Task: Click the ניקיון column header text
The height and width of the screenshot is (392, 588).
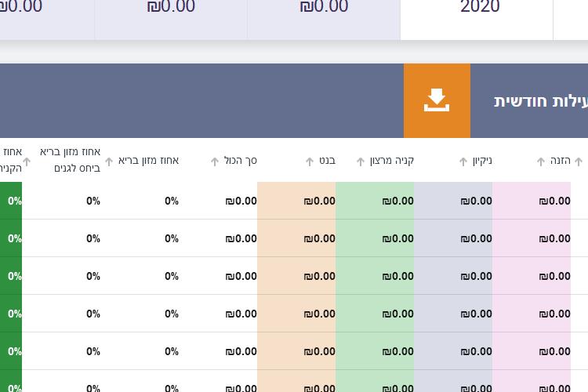Action: tap(482, 161)
